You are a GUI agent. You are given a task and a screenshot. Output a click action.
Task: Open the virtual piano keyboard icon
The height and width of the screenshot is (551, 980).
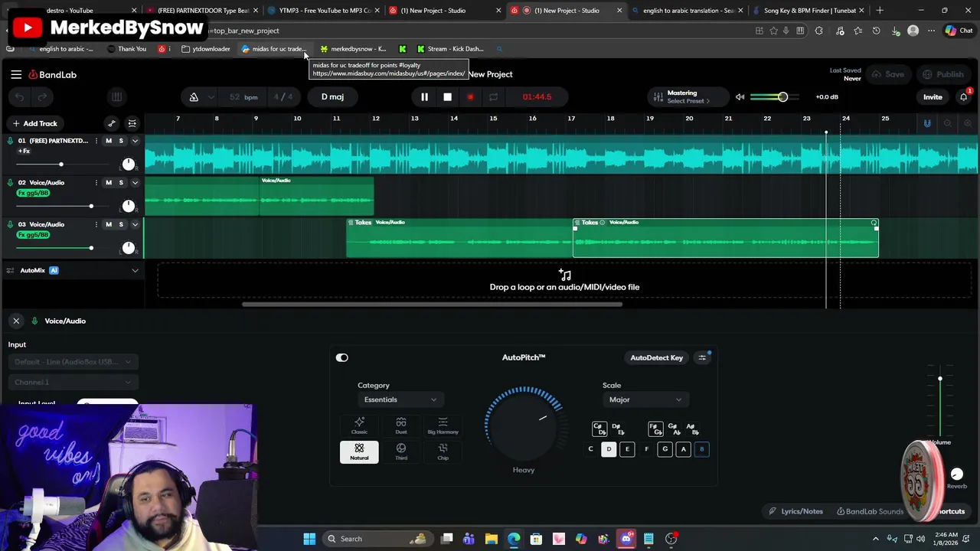point(116,97)
